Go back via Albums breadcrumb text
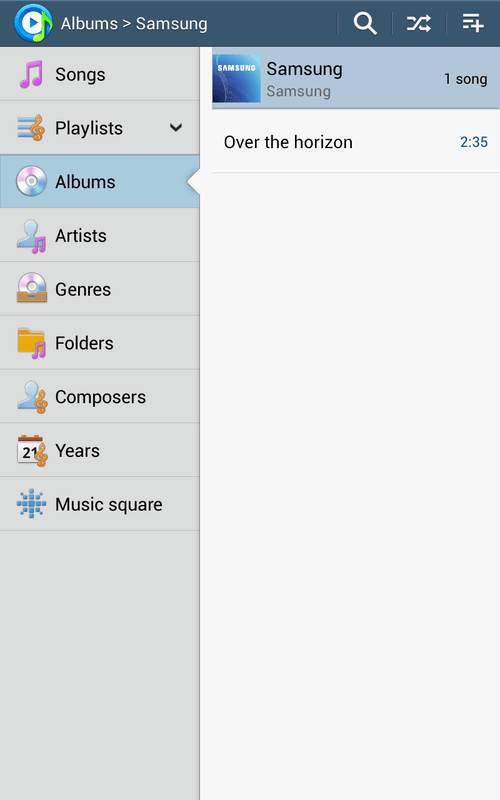Image resolution: width=500 pixels, height=800 pixels. pyautogui.click(x=89, y=23)
